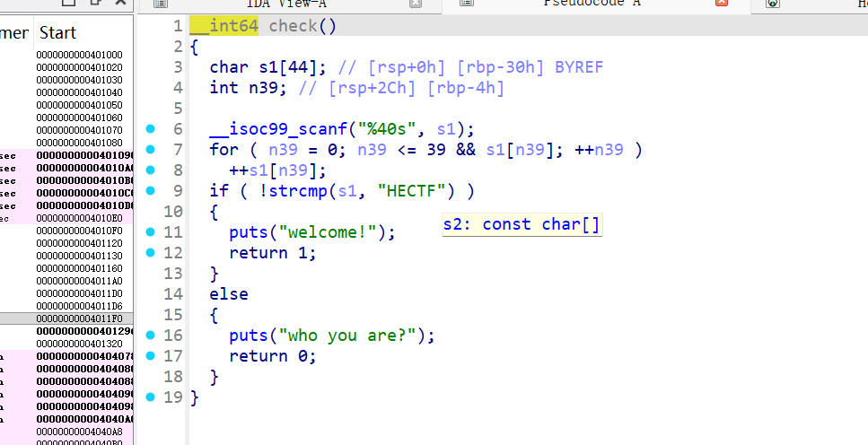The width and height of the screenshot is (868, 445).
Task: Select address 0000000000401050 in function list
Action: tap(80, 105)
